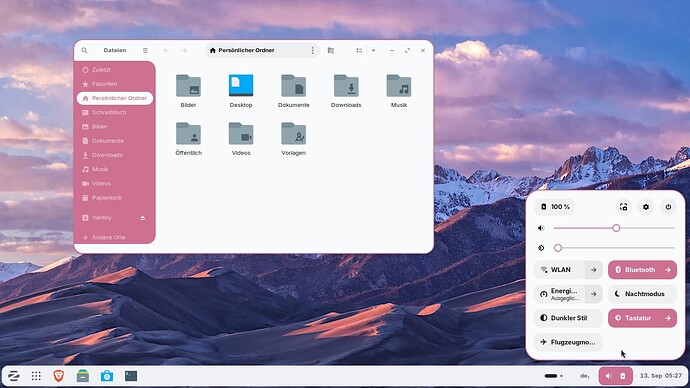The width and height of the screenshot is (690, 388).
Task: Expand the view options dropdown arrow
Action: [373, 51]
